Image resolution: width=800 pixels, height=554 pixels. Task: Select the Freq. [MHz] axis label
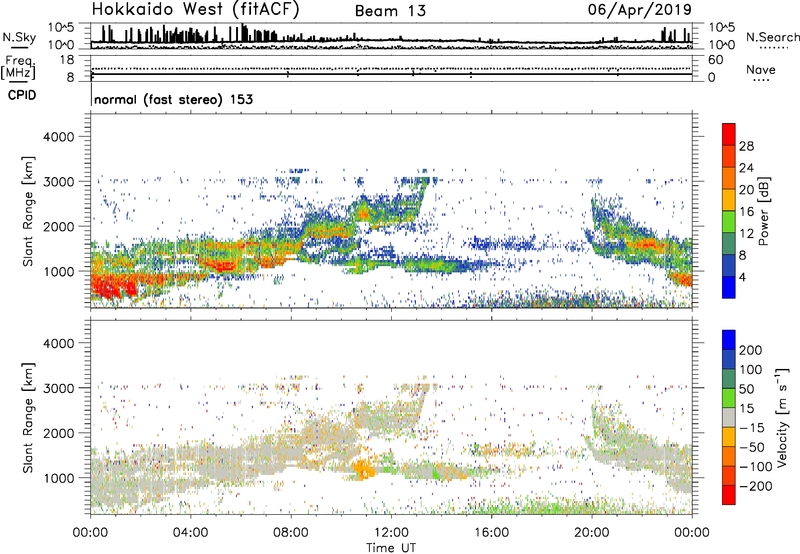pos(19,67)
